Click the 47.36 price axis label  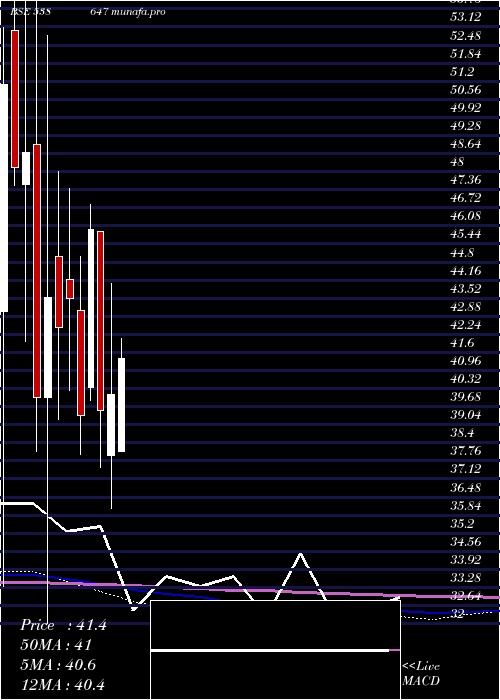466,180
